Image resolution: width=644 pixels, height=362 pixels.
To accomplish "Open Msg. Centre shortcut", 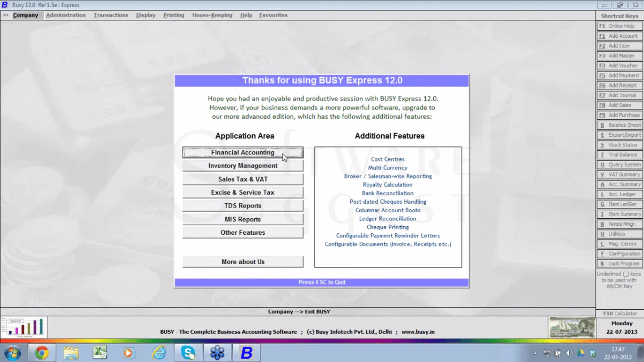I will [619, 244].
